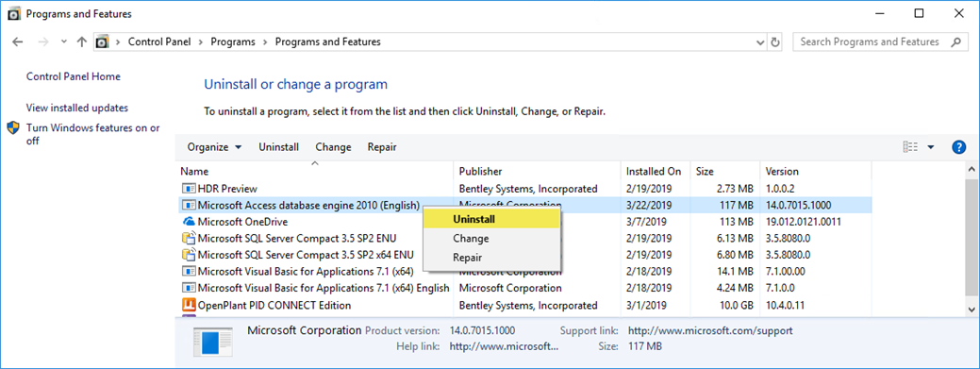Go up one level with up arrow
This screenshot has width=980, height=369.
pyautogui.click(x=81, y=42)
